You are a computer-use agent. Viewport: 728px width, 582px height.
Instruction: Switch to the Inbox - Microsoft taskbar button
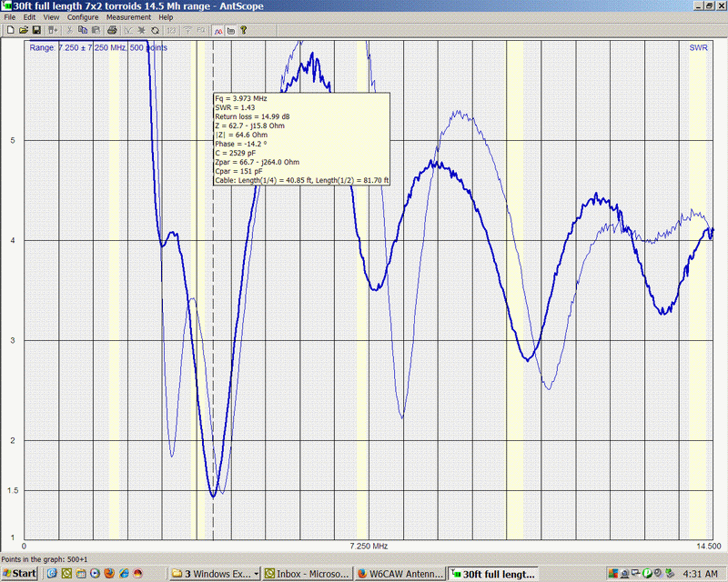click(307, 574)
